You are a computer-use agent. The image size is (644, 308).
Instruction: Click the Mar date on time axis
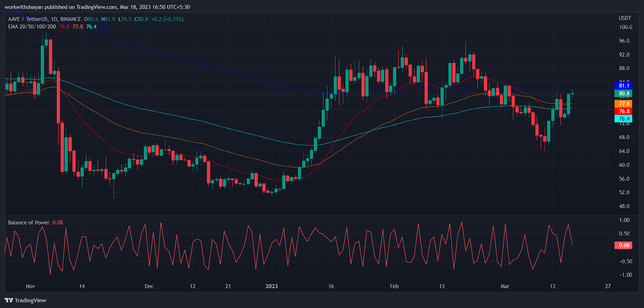pyautogui.click(x=505, y=286)
